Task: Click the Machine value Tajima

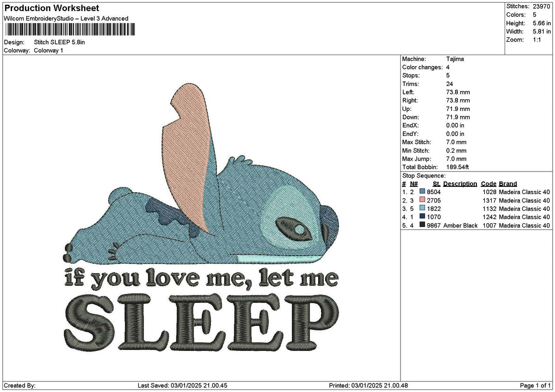Action: (455, 59)
